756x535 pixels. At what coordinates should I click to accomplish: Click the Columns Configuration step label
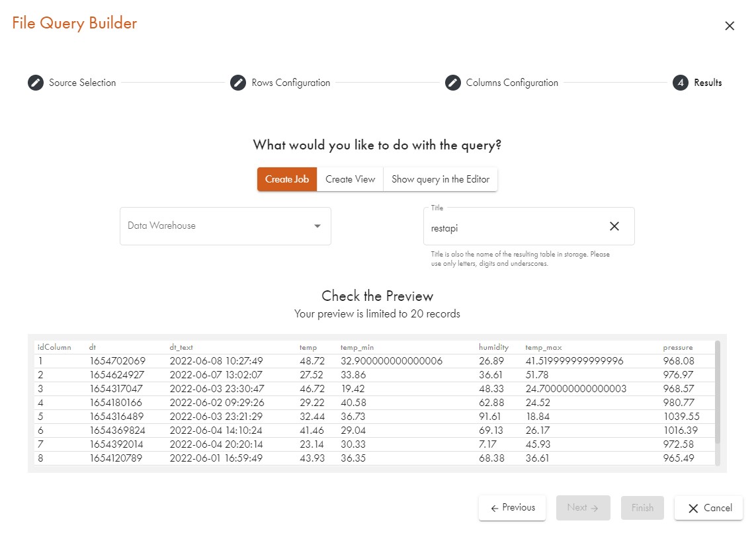point(512,83)
